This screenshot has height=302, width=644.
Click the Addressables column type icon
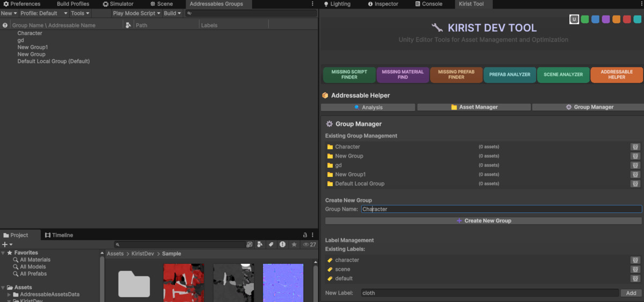128,25
